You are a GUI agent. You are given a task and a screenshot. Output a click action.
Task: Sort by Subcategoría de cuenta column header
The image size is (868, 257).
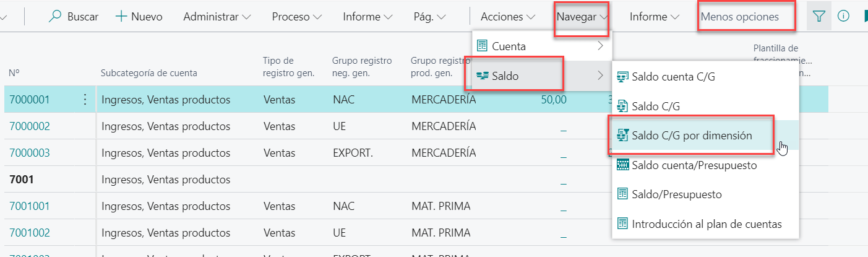[x=148, y=73]
